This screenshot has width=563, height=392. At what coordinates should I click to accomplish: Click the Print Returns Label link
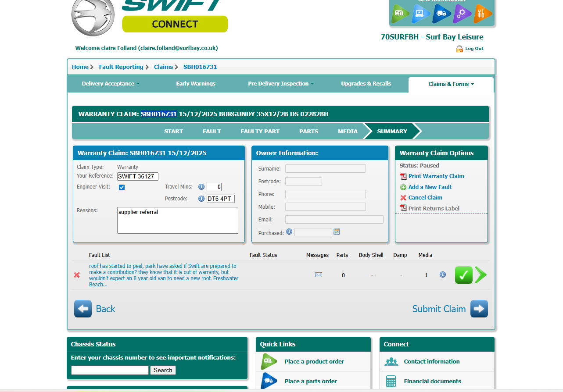434,209
